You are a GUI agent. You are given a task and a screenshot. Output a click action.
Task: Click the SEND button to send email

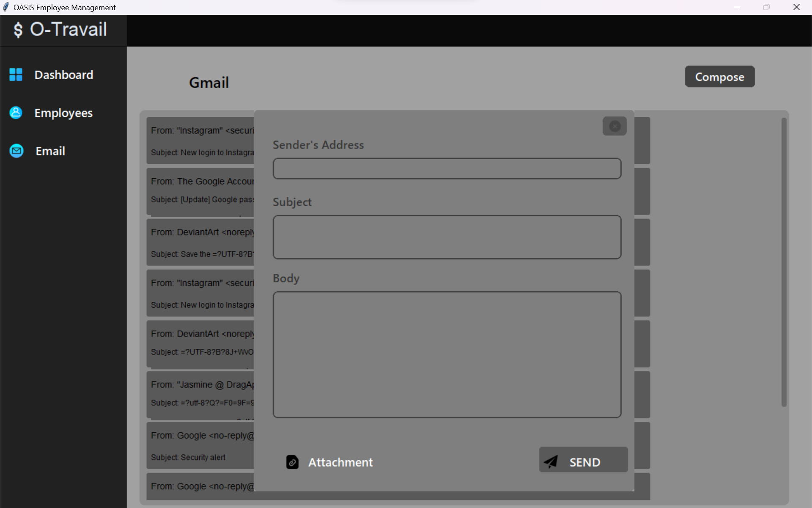584,461
